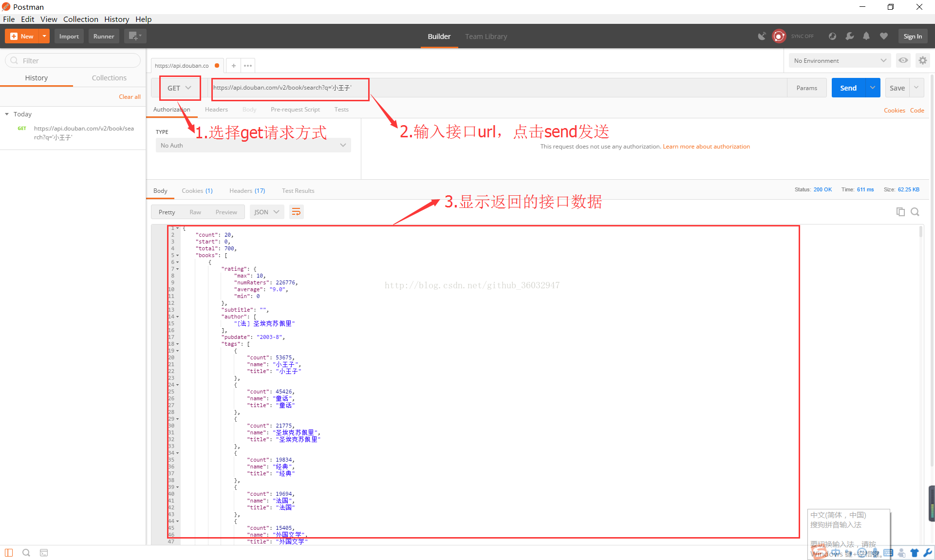Open notifications bell icon
Image resolution: width=935 pixels, height=560 pixels.
tap(866, 36)
